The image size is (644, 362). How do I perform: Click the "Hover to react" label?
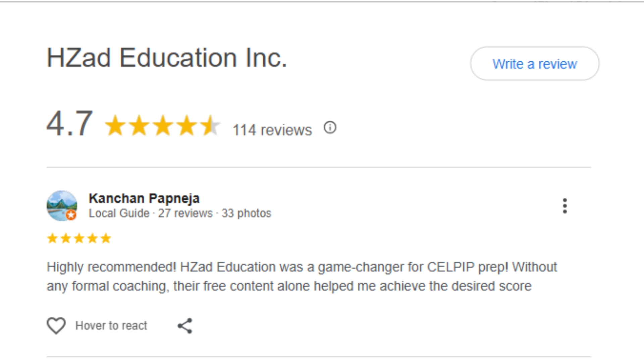[x=111, y=325]
